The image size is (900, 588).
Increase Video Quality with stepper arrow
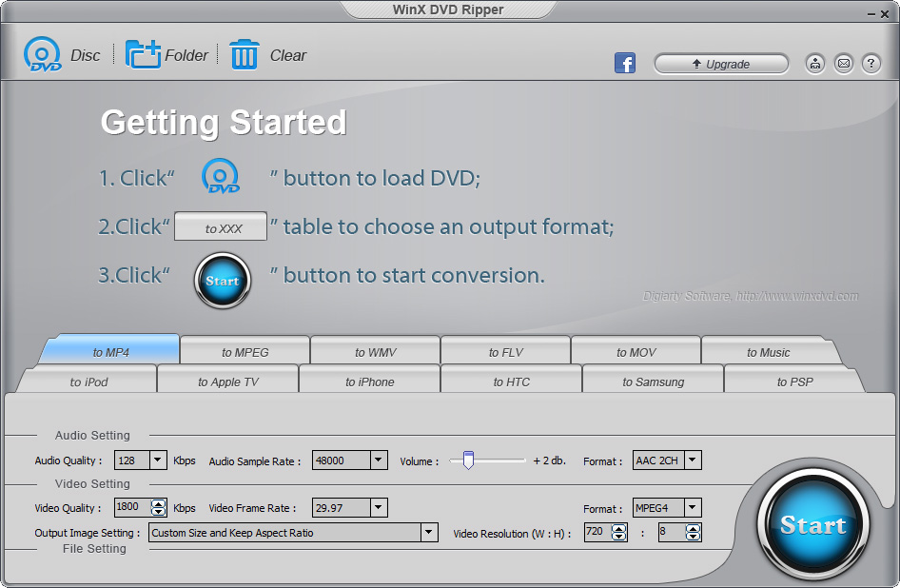tap(159, 503)
